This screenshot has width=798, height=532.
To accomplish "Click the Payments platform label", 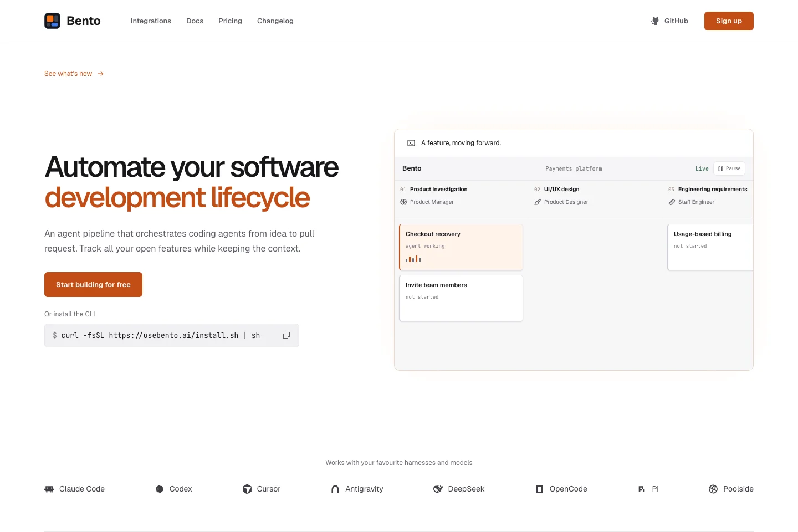I will (x=574, y=169).
